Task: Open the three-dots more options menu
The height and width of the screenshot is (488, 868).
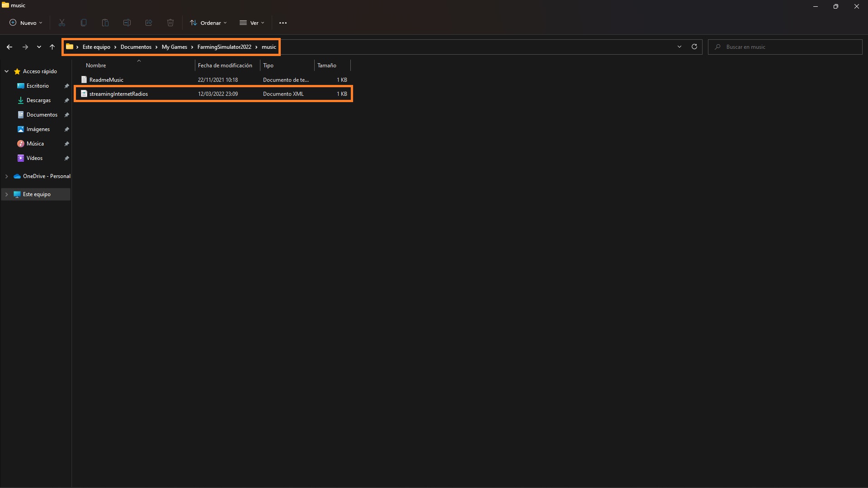Action: click(283, 23)
